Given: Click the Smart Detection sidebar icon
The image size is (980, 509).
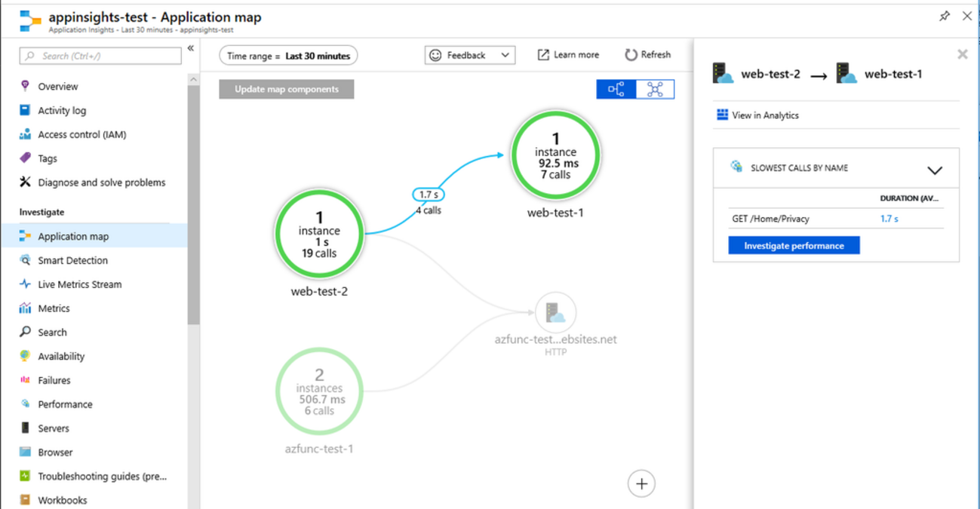Looking at the screenshot, I should click(x=25, y=260).
